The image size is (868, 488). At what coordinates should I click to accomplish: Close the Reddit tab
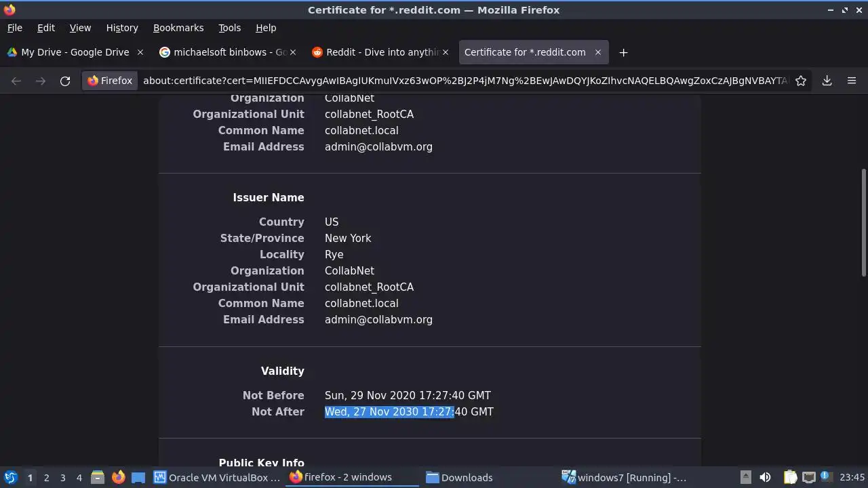(x=446, y=52)
